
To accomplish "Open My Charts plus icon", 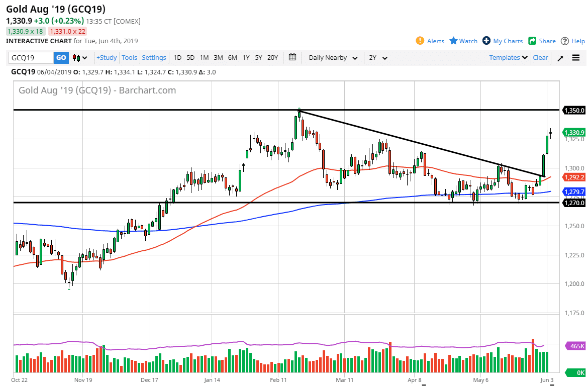I will (x=486, y=41).
